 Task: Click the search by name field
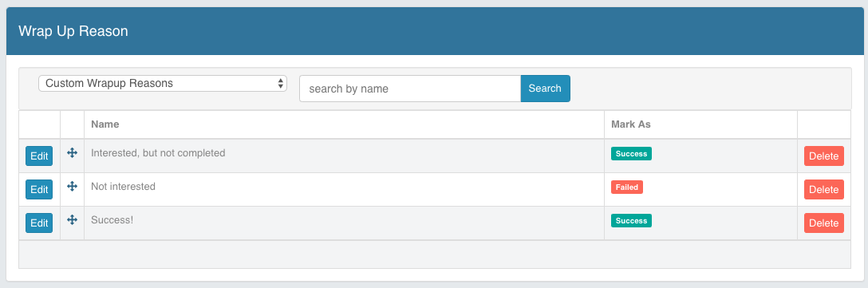coord(410,89)
